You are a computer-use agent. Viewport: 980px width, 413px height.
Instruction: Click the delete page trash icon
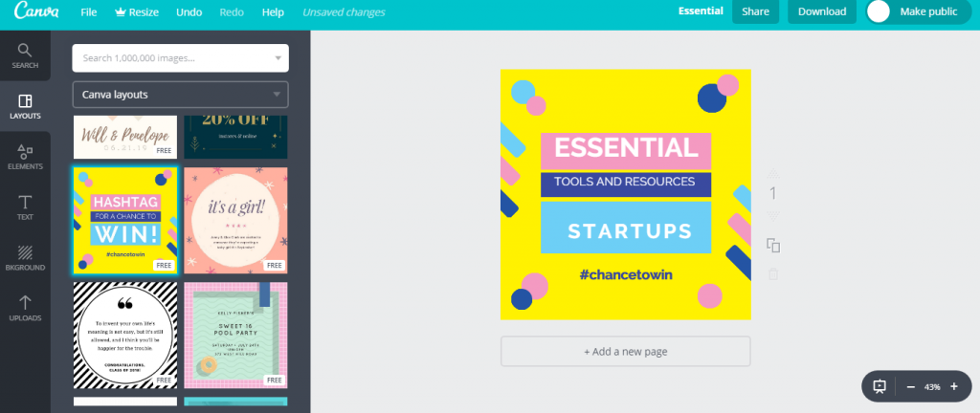click(x=773, y=274)
